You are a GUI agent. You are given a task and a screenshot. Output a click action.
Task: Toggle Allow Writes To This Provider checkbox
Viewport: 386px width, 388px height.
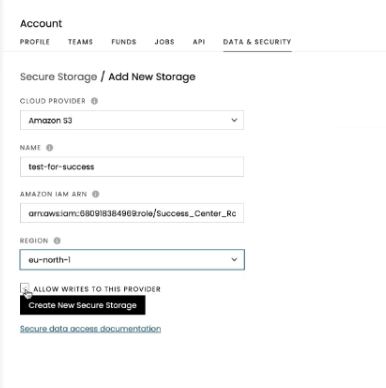coord(24,288)
